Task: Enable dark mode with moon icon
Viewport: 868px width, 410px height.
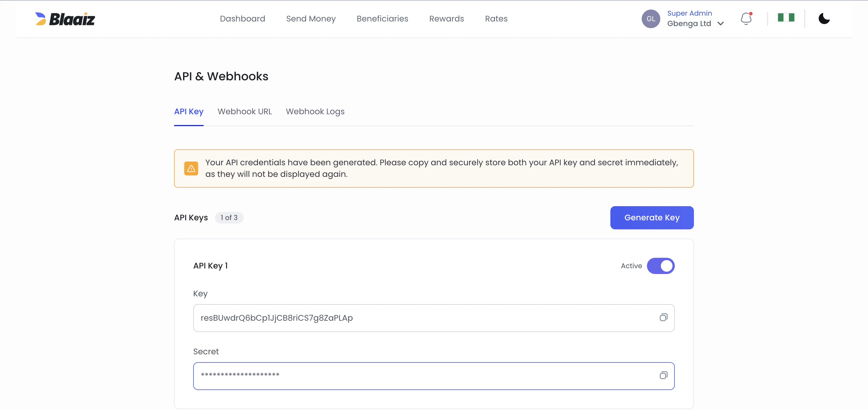Action: (824, 19)
